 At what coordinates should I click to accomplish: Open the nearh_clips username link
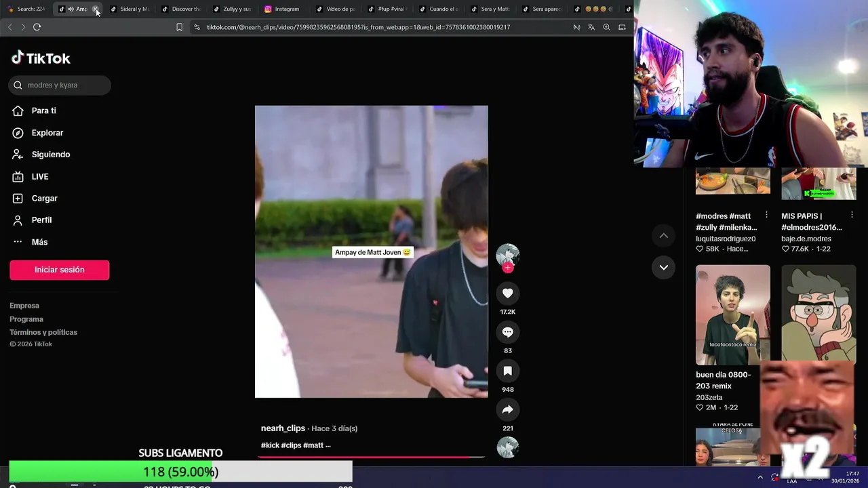click(x=283, y=428)
